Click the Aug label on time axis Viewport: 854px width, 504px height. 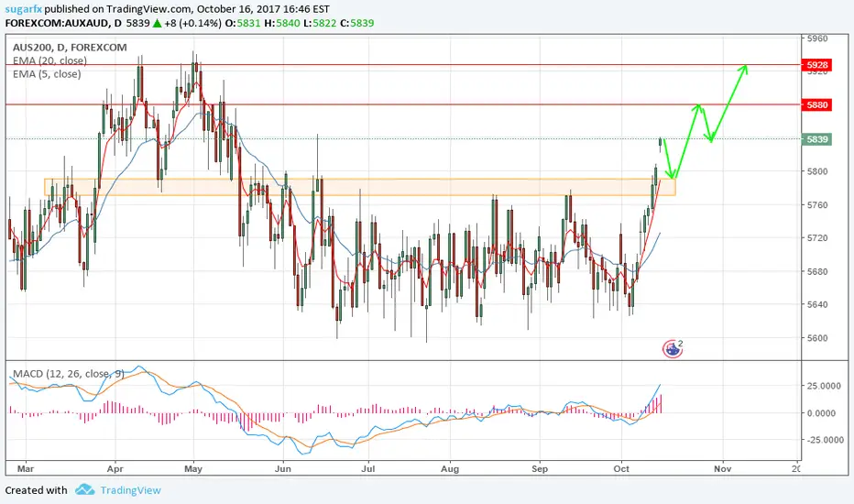pos(450,468)
